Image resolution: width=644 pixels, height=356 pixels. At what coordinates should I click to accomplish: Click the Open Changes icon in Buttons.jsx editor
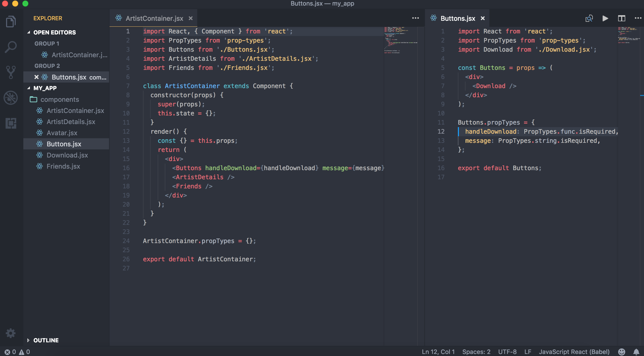(589, 18)
